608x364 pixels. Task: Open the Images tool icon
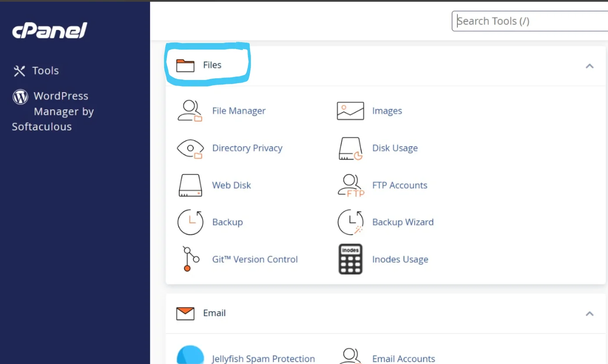click(x=350, y=111)
